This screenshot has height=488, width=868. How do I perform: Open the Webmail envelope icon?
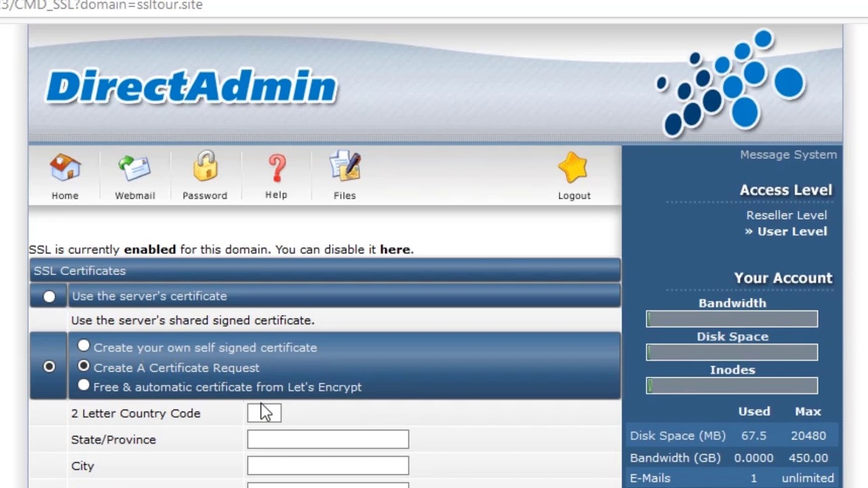(x=134, y=168)
